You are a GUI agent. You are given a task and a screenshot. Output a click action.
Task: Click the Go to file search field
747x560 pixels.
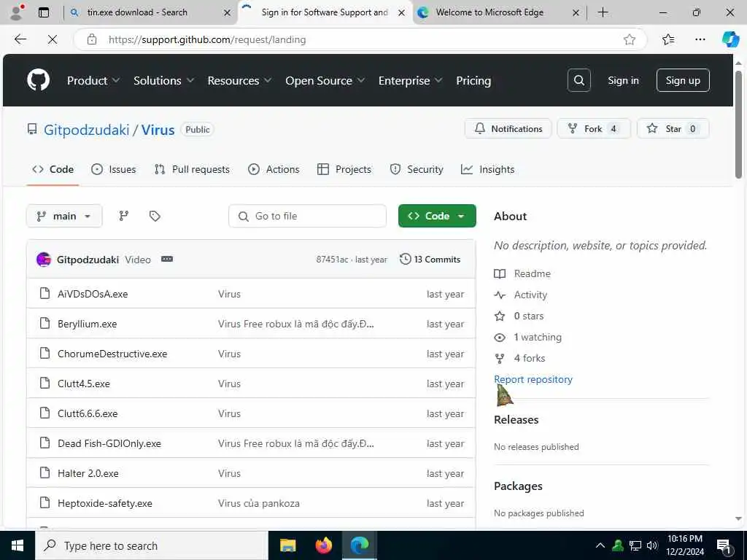tap(307, 216)
